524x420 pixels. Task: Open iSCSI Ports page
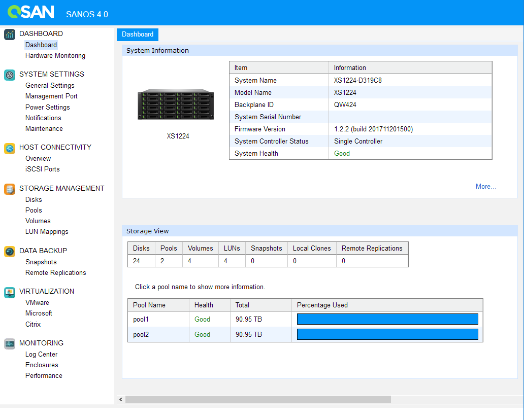[x=43, y=169]
